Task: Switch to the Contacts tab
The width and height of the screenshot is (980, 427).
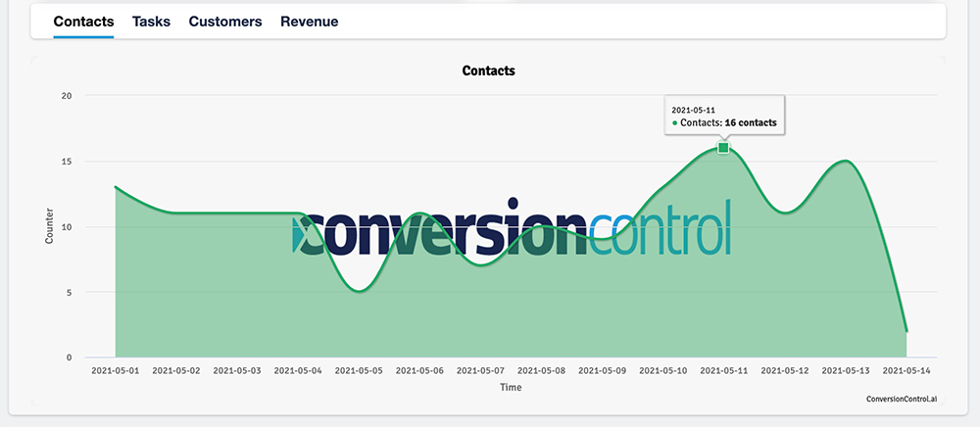Action: pyautogui.click(x=83, y=22)
